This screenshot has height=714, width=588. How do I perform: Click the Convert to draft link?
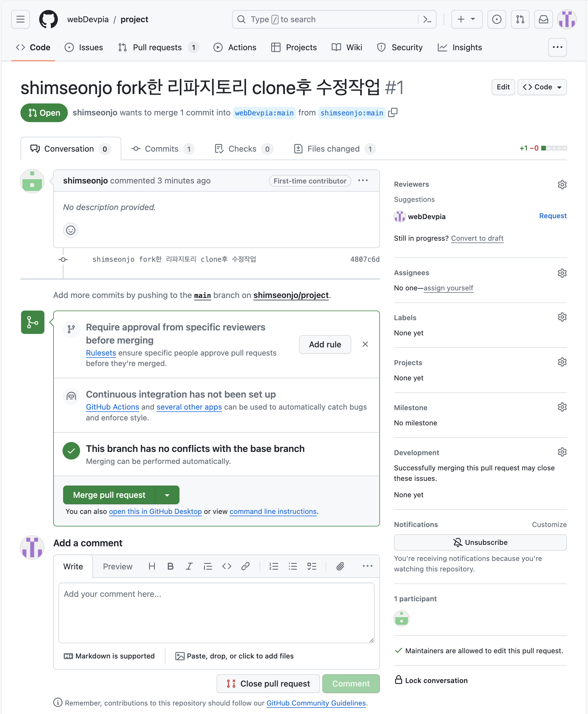tap(477, 238)
